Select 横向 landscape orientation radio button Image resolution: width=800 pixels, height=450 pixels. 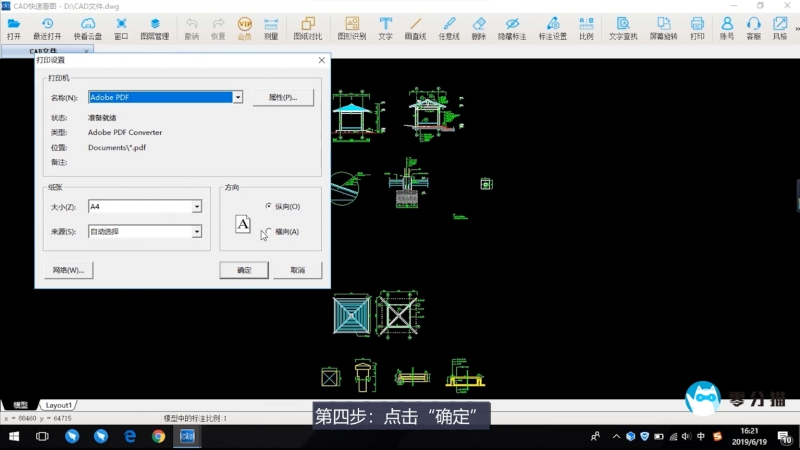pos(269,231)
